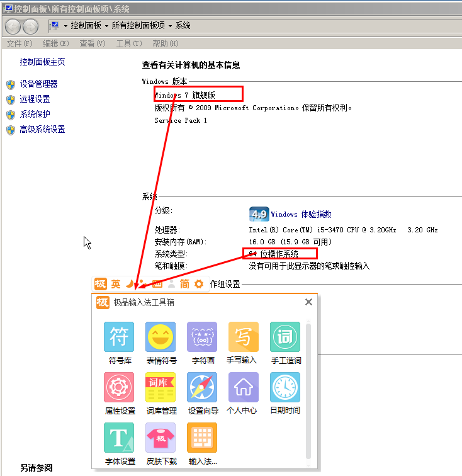Open the 编辑(E) menu
The height and width of the screenshot is (476, 462).
(x=56, y=43)
